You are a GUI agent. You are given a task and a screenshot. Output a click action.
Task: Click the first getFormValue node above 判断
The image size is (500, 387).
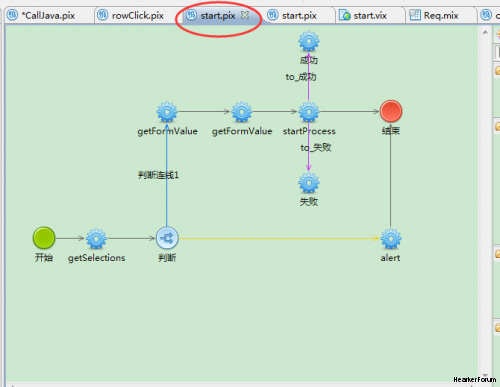[x=167, y=112]
